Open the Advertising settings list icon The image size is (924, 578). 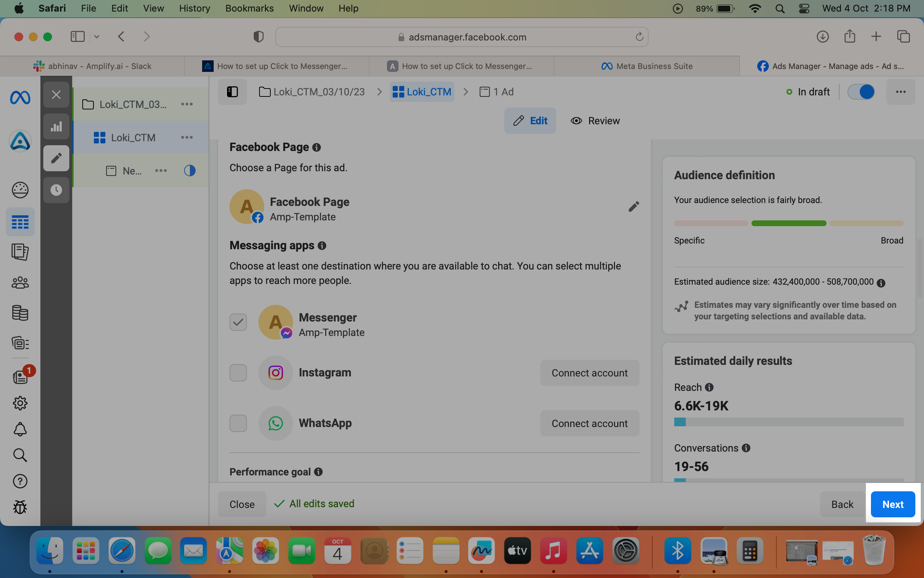pyautogui.click(x=20, y=343)
